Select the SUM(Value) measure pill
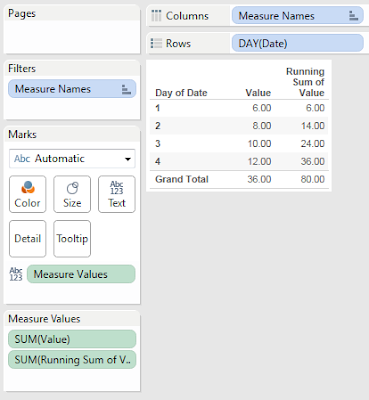 (x=72, y=339)
